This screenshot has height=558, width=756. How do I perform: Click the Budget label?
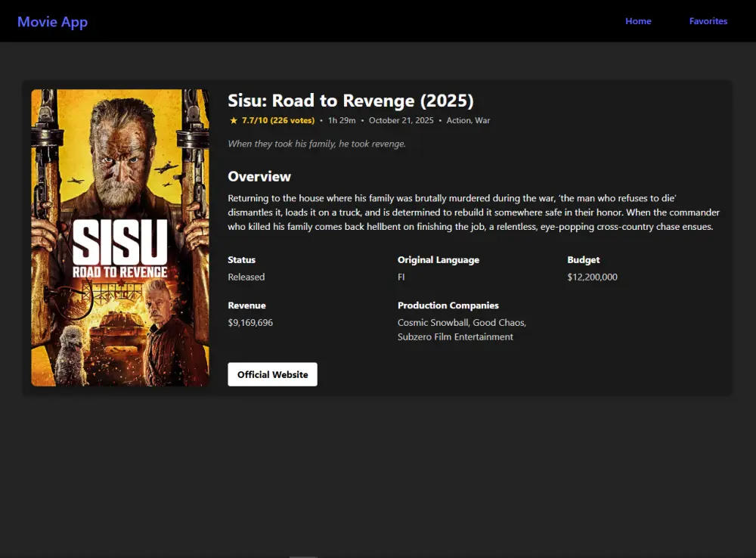coord(584,259)
